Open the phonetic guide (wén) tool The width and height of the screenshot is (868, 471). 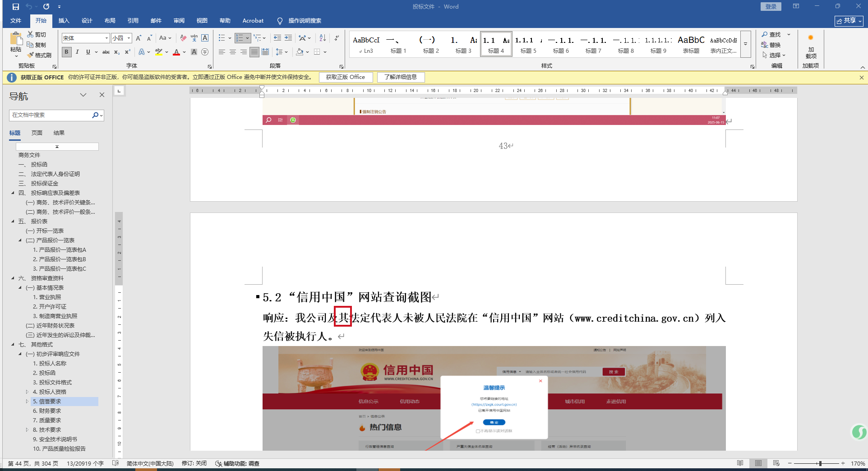pos(194,38)
